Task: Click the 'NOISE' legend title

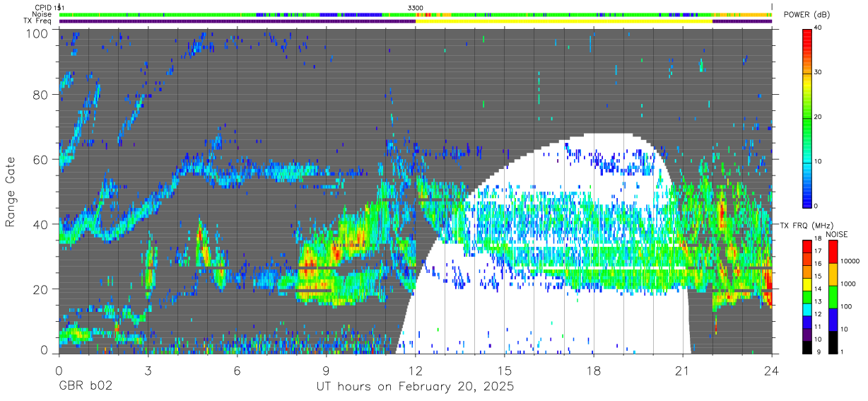Action: point(836,234)
